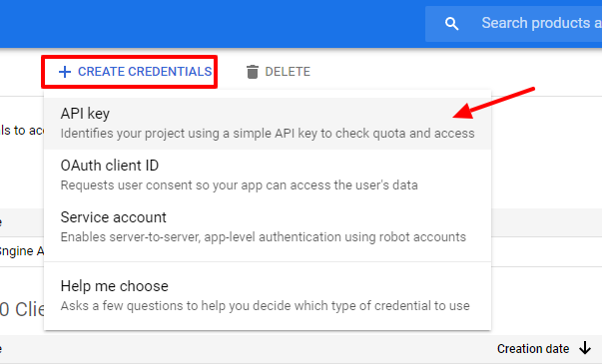This screenshot has width=602, height=364.
Task: Click the search magnifier icon
Action: (451, 24)
